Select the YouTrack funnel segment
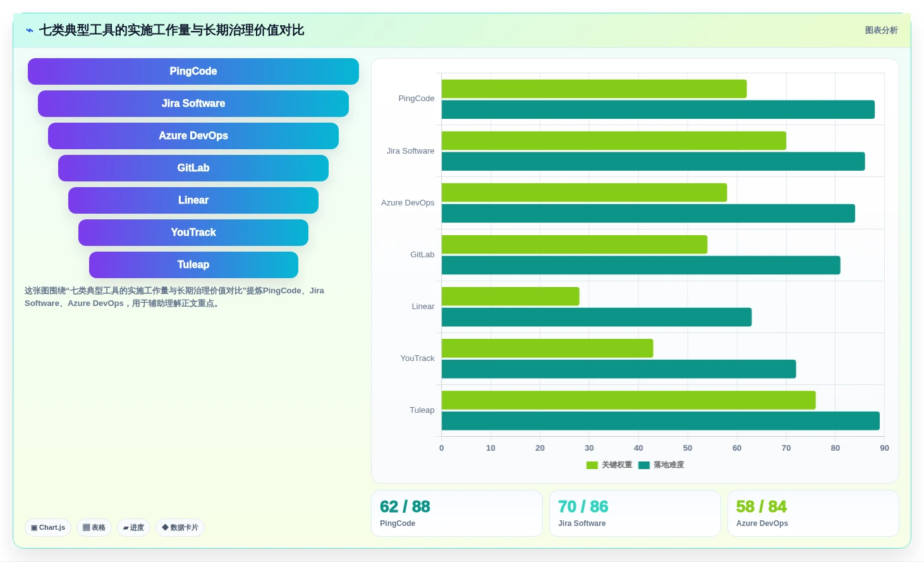924x562 pixels. 193,233
